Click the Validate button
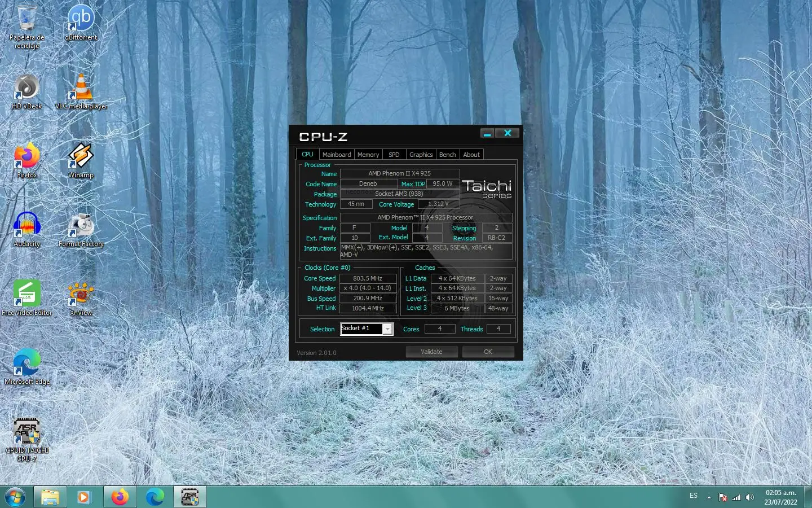This screenshot has width=812, height=508. tap(432, 352)
